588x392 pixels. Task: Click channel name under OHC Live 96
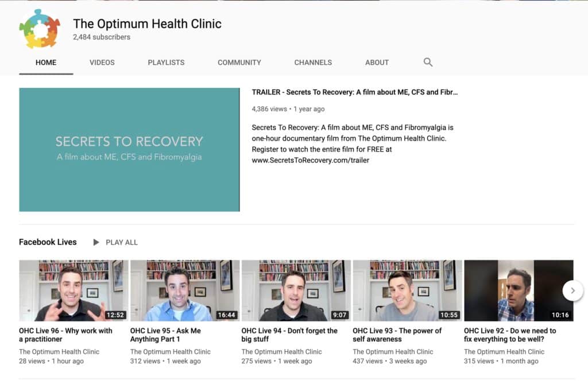pyautogui.click(x=59, y=352)
